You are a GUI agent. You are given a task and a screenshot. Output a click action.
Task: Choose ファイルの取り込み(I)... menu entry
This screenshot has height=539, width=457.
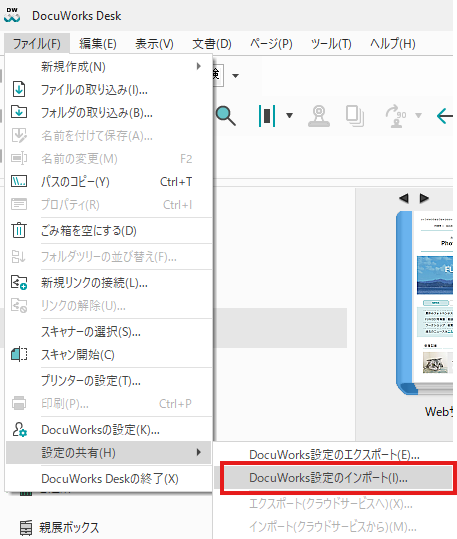click(x=109, y=90)
